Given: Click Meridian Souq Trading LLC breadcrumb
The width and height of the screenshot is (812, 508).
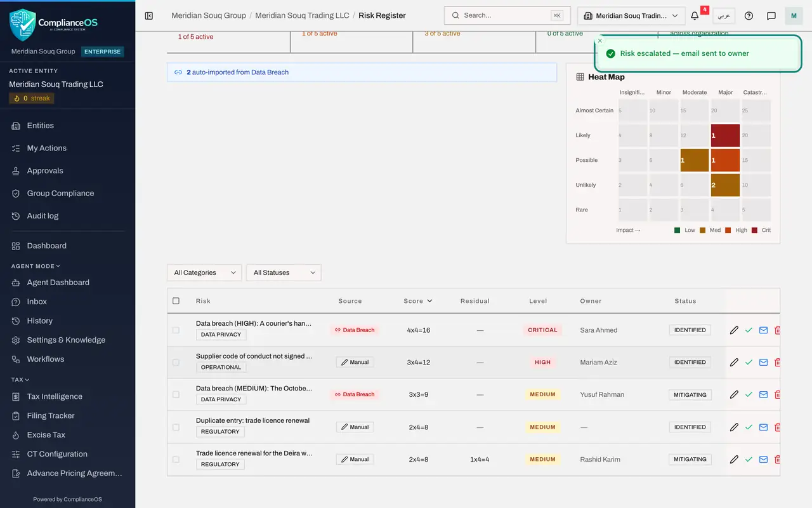Looking at the screenshot, I should (x=302, y=15).
